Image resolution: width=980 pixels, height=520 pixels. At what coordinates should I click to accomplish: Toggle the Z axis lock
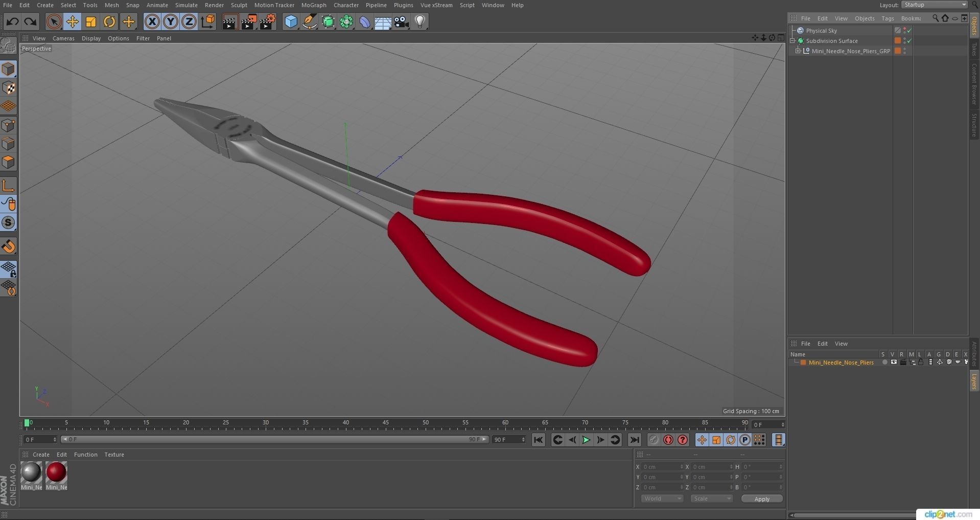189,21
